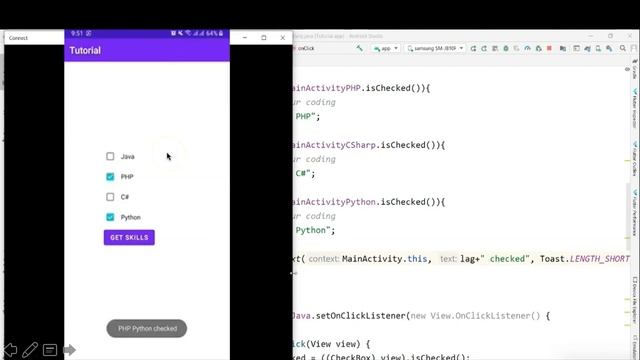Screen dimensions: 640x360
Task: Open the Flutter Inspector side tab
Action: (x=635, y=108)
